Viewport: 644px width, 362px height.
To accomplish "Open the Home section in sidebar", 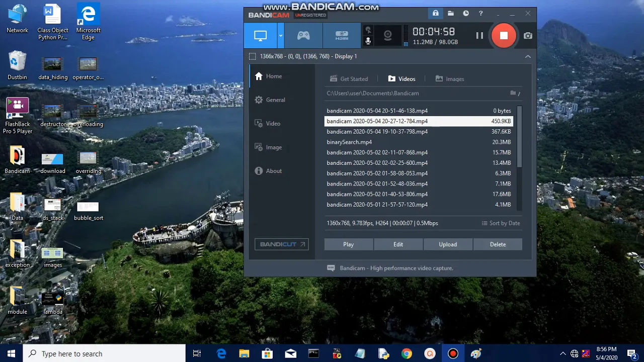I will (x=268, y=76).
